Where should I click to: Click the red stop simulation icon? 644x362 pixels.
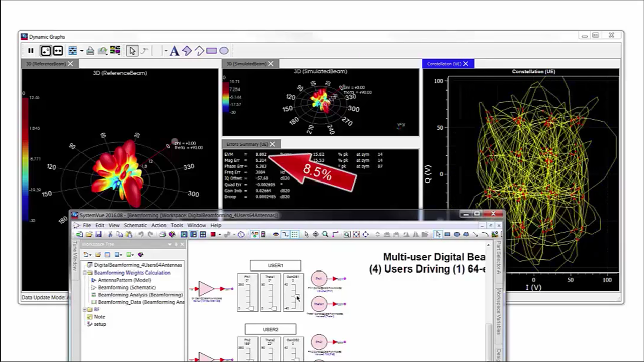click(x=213, y=235)
